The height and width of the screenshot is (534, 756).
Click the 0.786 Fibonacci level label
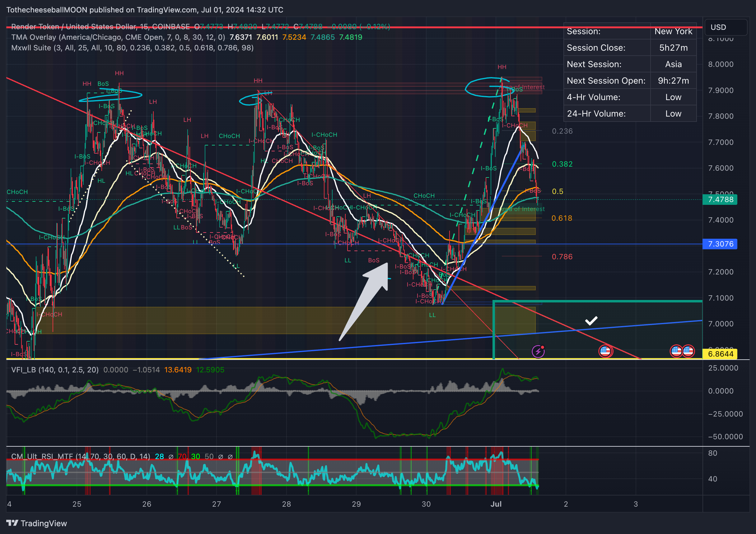pos(562,257)
